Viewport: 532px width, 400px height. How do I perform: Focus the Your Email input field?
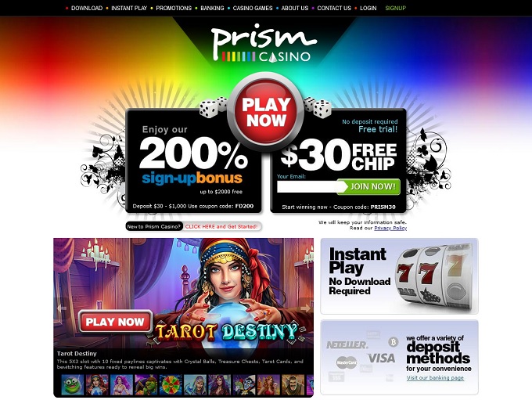[308, 187]
